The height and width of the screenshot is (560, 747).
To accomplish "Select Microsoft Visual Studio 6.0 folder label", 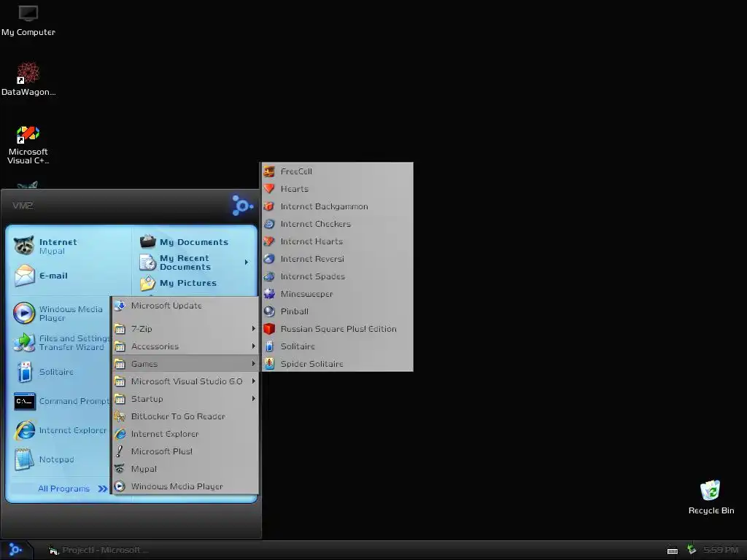I will [187, 381].
